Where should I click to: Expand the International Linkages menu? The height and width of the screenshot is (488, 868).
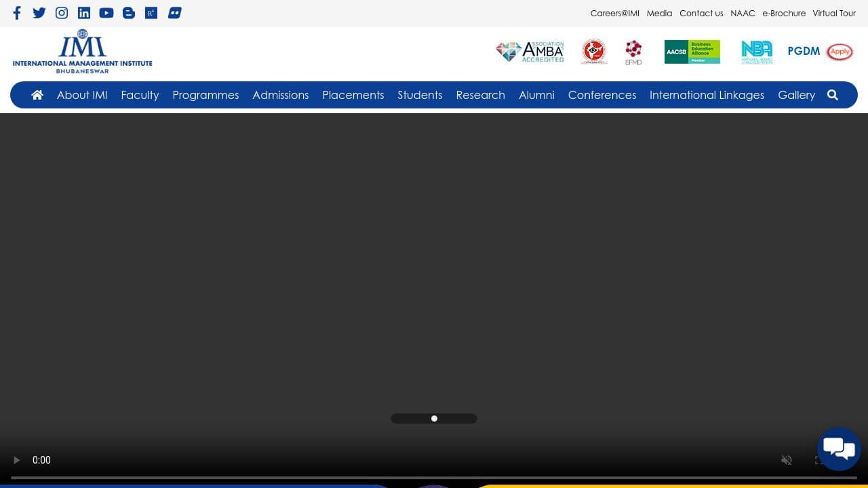point(707,95)
